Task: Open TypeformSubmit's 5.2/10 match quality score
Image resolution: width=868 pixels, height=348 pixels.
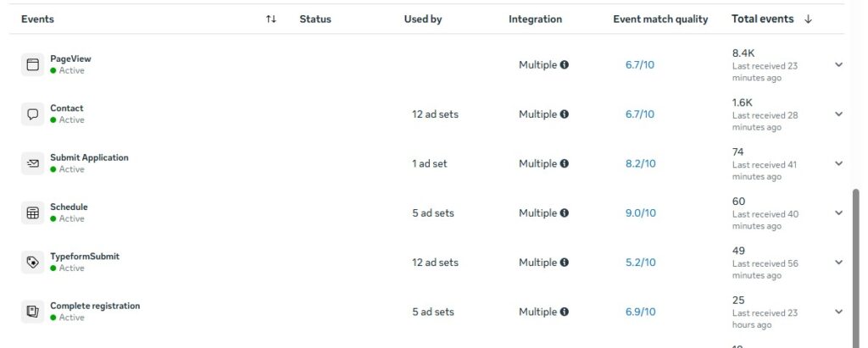Action: click(640, 262)
